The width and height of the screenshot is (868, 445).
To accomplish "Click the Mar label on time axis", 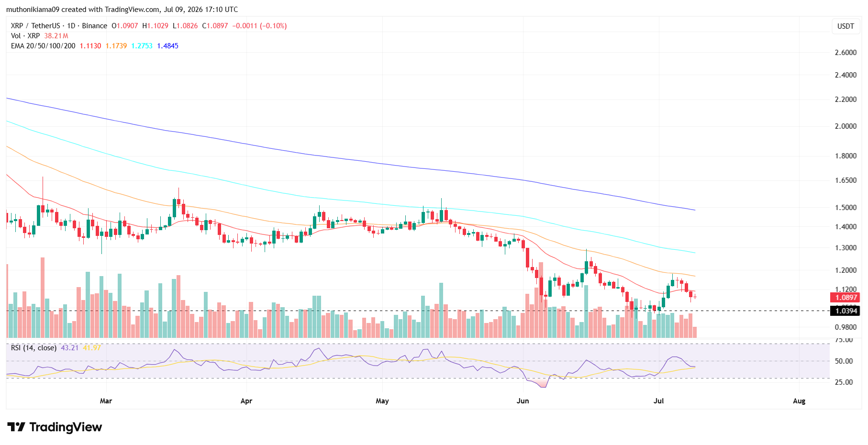I will 106,401.
